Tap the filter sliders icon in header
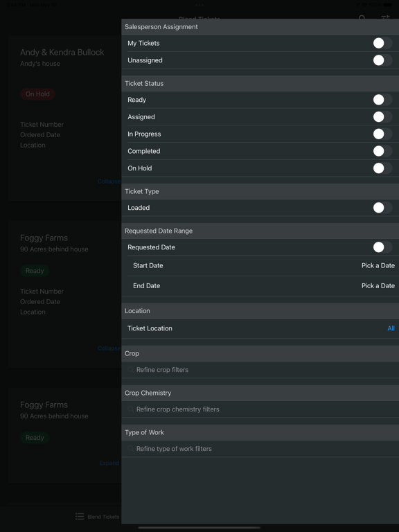 click(x=385, y=17)
